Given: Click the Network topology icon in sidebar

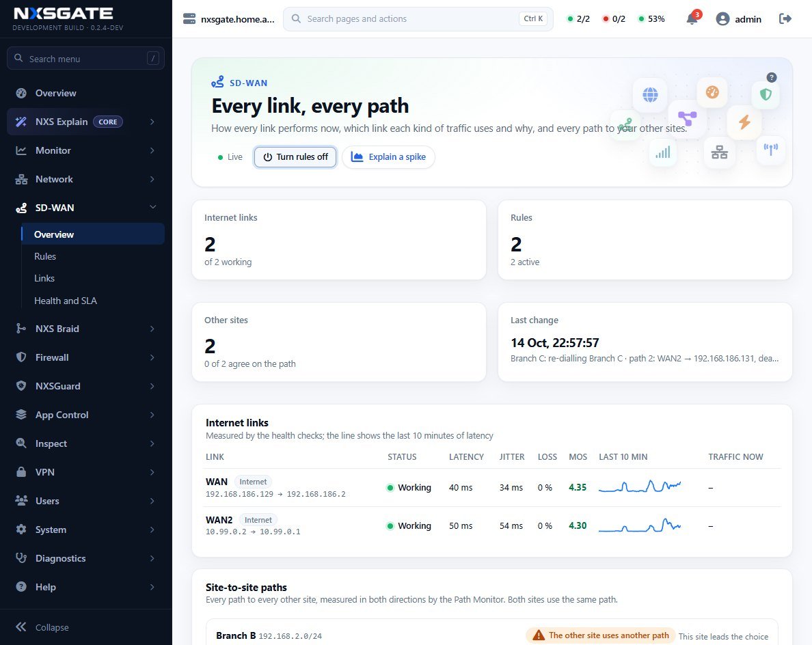Looking at the screenshot, I should tap(21, 179).
